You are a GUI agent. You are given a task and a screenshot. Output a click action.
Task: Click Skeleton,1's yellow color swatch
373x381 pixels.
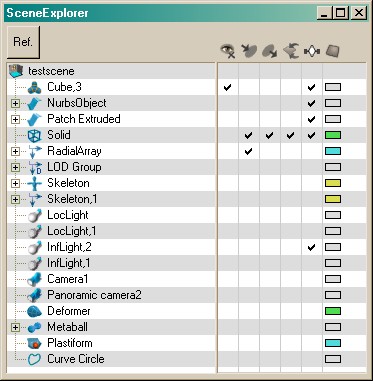coord(333,199)
